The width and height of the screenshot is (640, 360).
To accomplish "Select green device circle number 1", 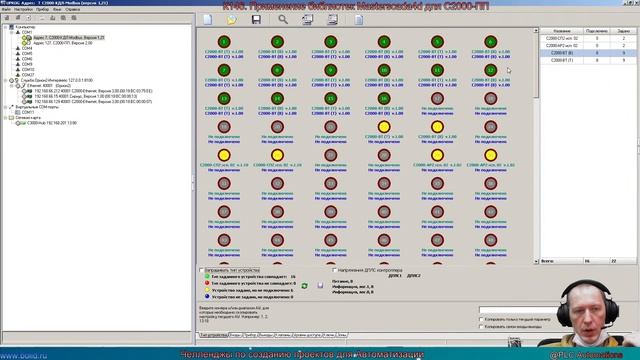I will tap(224, 42).
